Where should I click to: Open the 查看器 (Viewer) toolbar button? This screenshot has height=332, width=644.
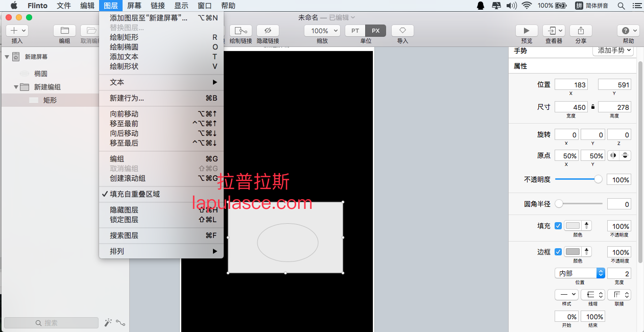pos(554,31)
